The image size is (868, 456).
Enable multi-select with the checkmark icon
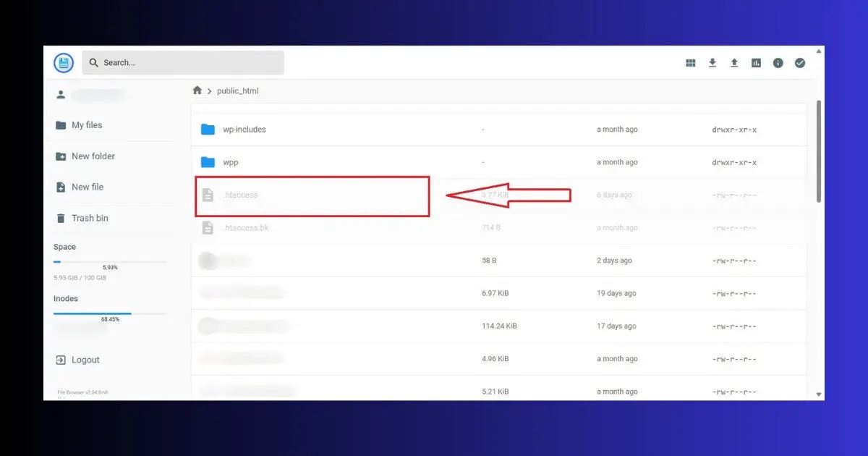pos(799,63)
